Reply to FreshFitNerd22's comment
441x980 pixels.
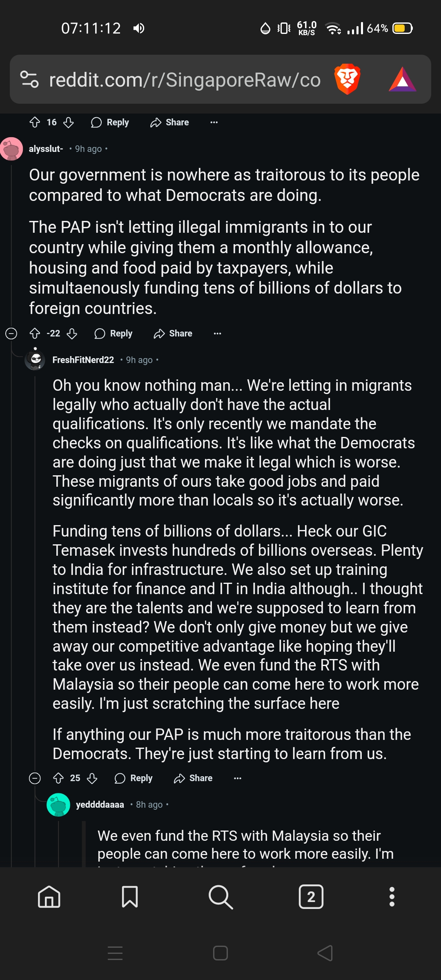[x=134, y=778]
